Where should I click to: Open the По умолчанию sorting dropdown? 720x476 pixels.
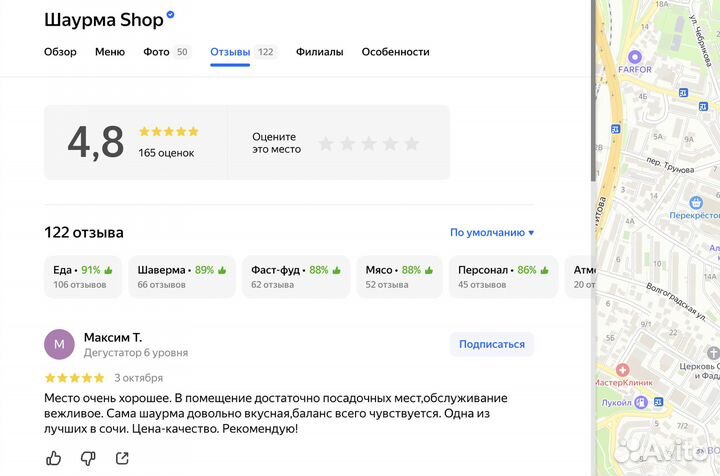[492, 233]
